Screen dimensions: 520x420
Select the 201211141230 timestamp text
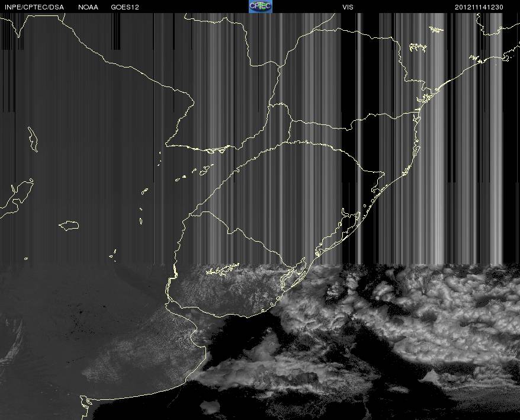pyautogui.click(x=479, y=7)
